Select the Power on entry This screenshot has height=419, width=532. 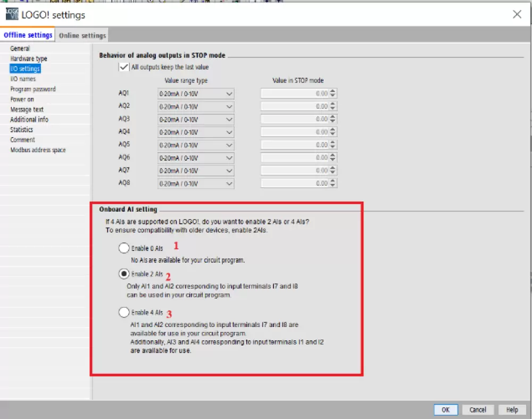[22, 99]
